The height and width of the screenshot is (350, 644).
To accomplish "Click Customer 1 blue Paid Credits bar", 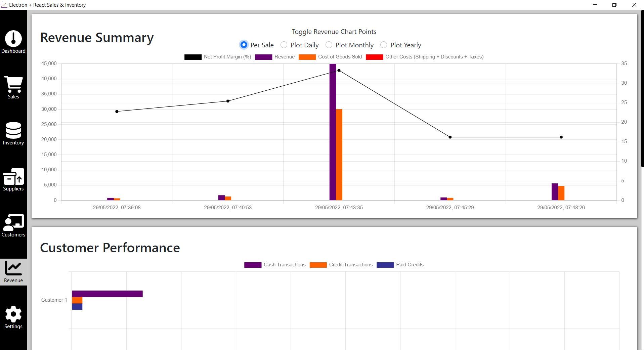I will pyautogui.click(x=77, y=306).
